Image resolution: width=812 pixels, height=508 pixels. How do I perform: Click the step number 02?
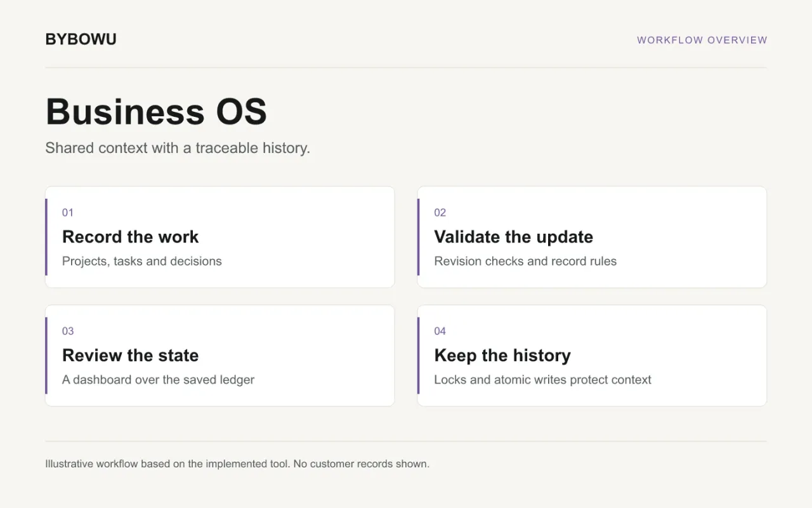[x=440, y=213]
